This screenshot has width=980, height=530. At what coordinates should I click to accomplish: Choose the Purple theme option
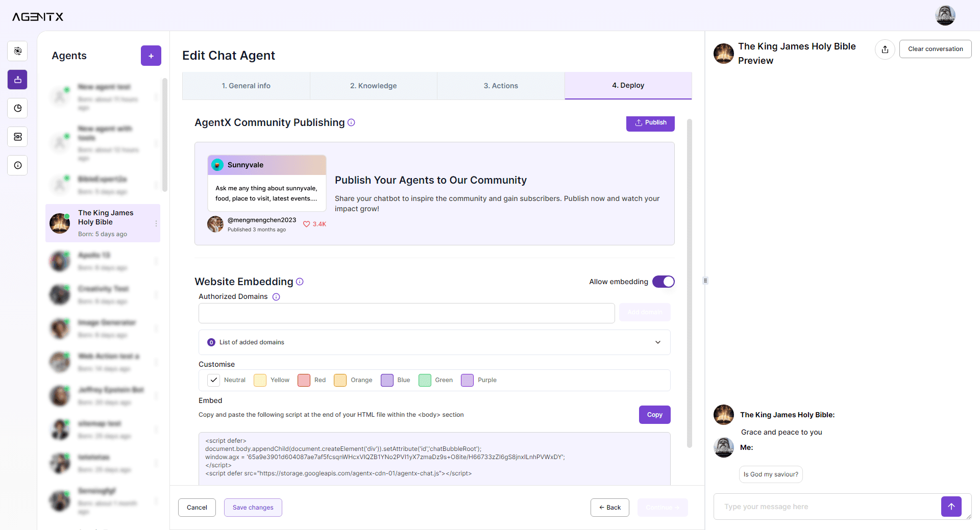click(467, 380)
